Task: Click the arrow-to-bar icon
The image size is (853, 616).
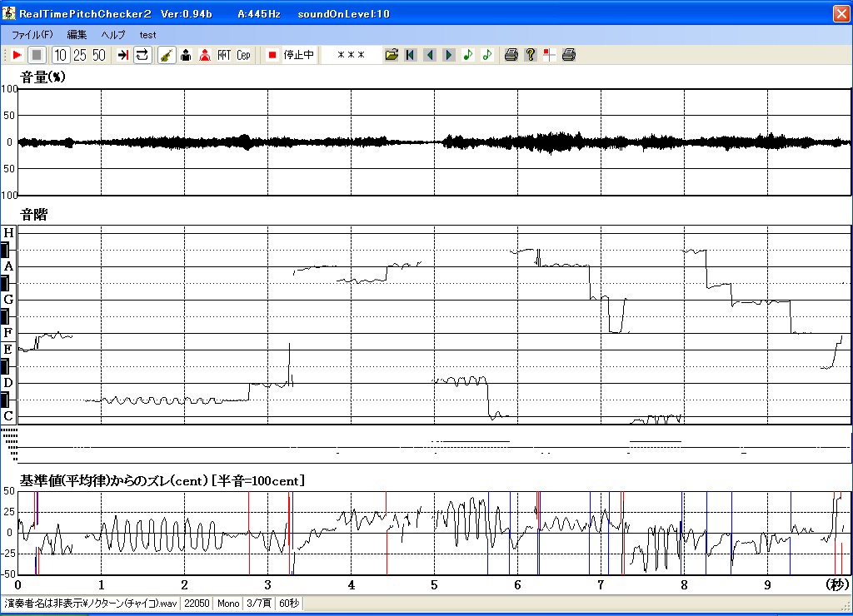Action: tap(123, 55)
